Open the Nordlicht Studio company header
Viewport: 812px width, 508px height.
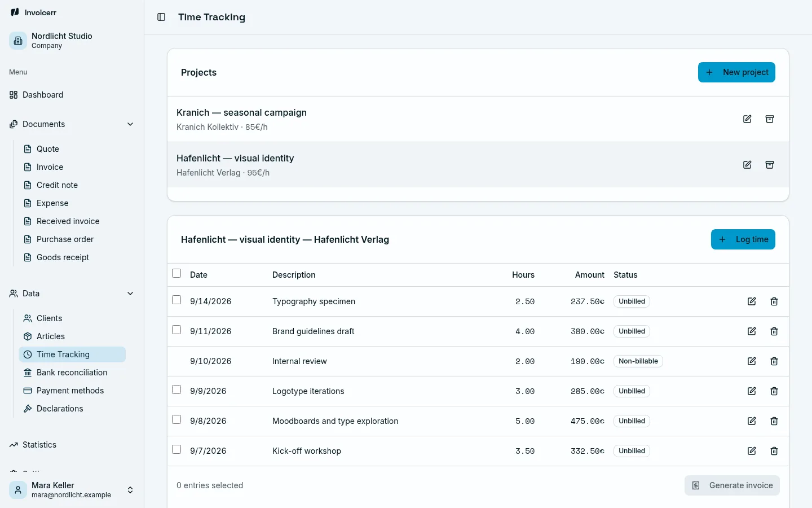pos(72,41)
